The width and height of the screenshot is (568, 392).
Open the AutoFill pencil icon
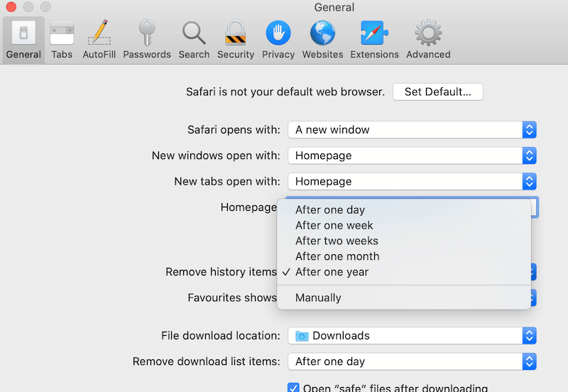pos(99,34)
